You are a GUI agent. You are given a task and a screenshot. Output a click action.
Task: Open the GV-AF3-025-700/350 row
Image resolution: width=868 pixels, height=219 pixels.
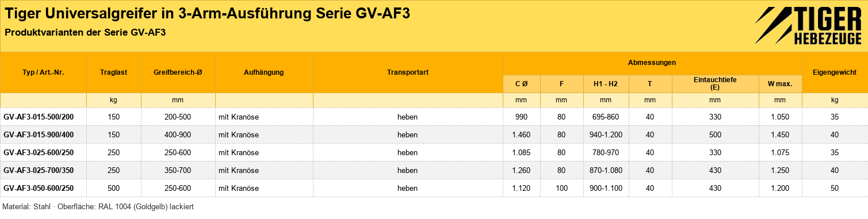pos(434,170)
